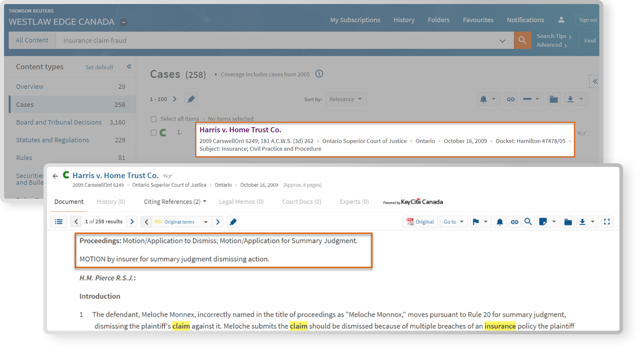The image size is (644, 362).
Task: Open the Harris v. Home Trust Co. result title
Action: [x=240, y=130]
